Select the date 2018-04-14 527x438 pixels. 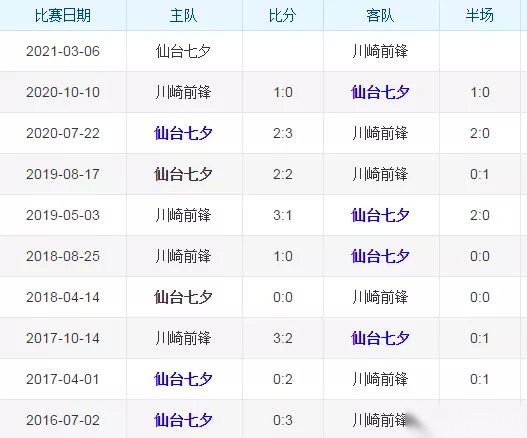tap(63, 297)
